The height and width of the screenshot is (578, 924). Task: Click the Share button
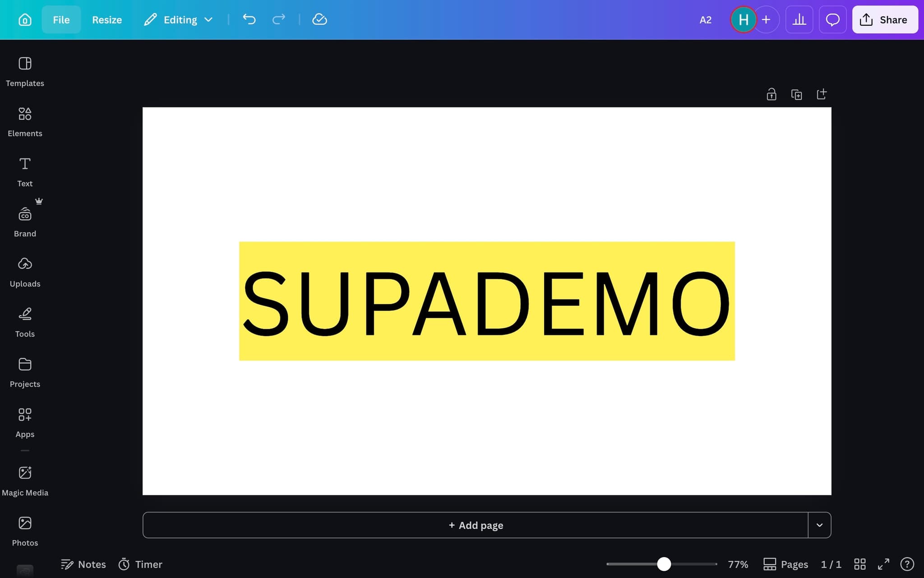point(884,20)
